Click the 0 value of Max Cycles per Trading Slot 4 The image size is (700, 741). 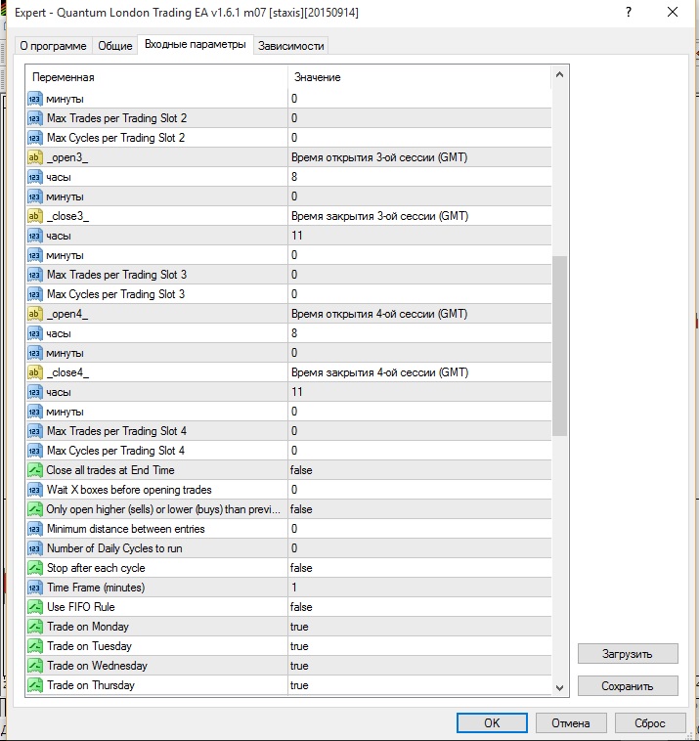pos(294,451)
